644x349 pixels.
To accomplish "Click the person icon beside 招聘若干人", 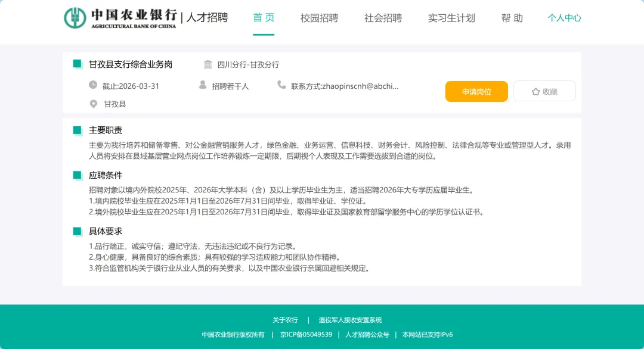I will (203, 85).
